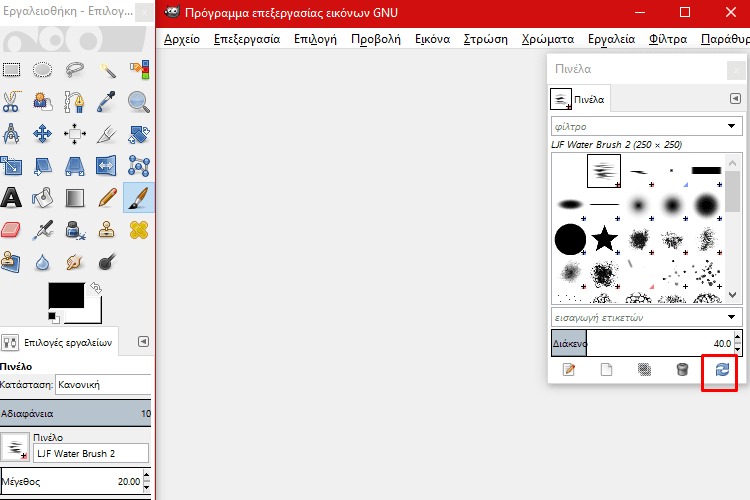Choose the Shear tool
The width and height of the screenshot is (750, 500).
click(x=43, y=166)
